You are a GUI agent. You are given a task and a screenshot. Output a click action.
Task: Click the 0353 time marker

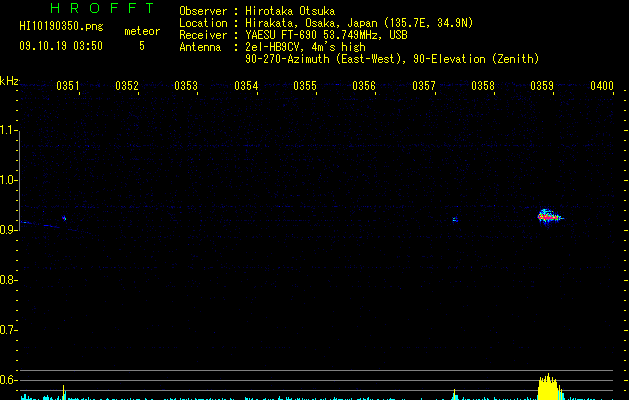[186, 86]
